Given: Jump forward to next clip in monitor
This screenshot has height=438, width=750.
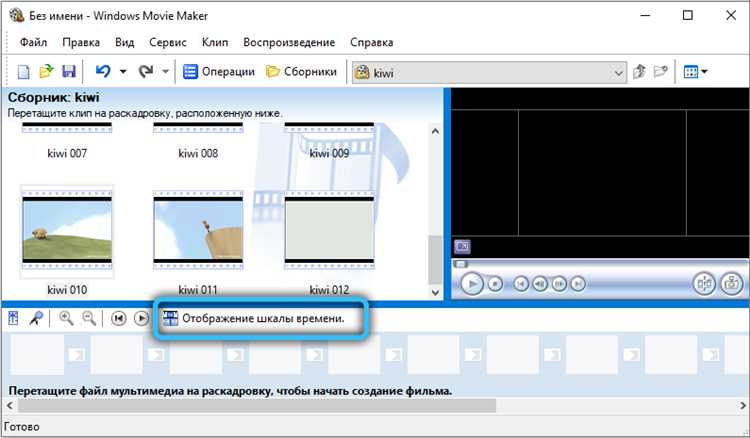Looking at the screenshot, I should (x=578, y=284).
